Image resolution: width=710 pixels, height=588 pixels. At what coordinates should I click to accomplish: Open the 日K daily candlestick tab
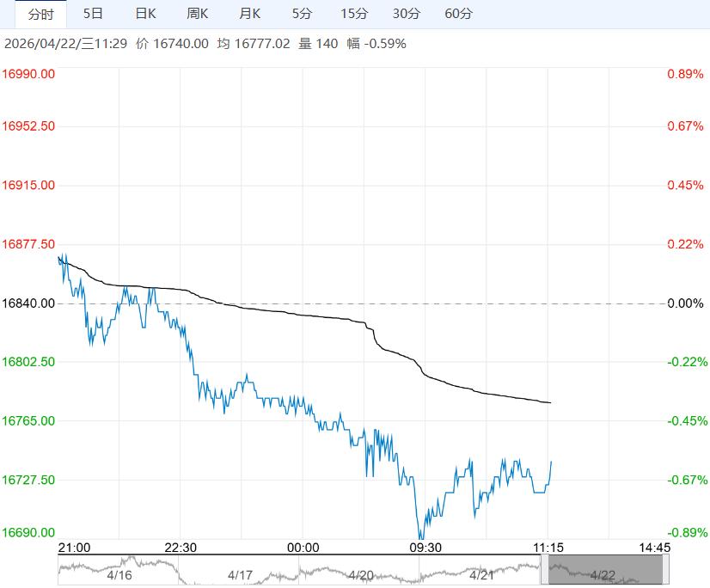(146, 14)
